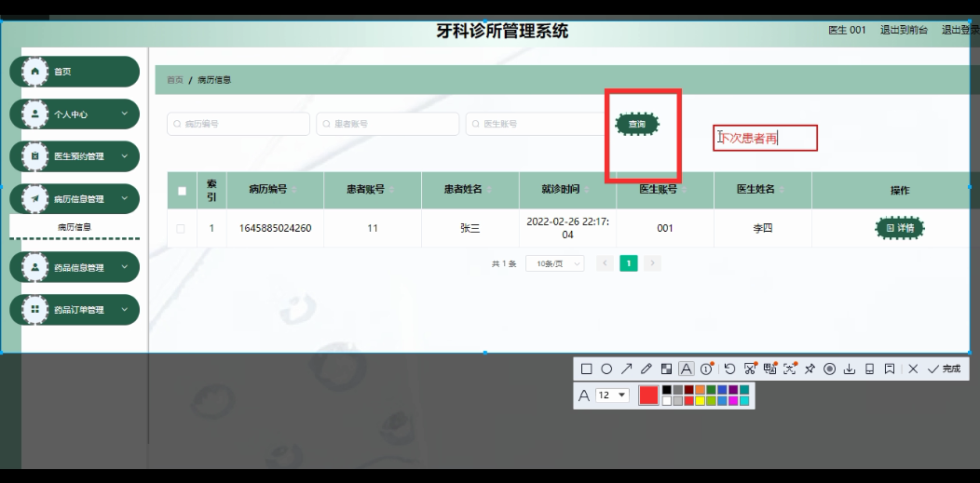Toggle the select-all checkbox in table header

click(x=182, y=191)
